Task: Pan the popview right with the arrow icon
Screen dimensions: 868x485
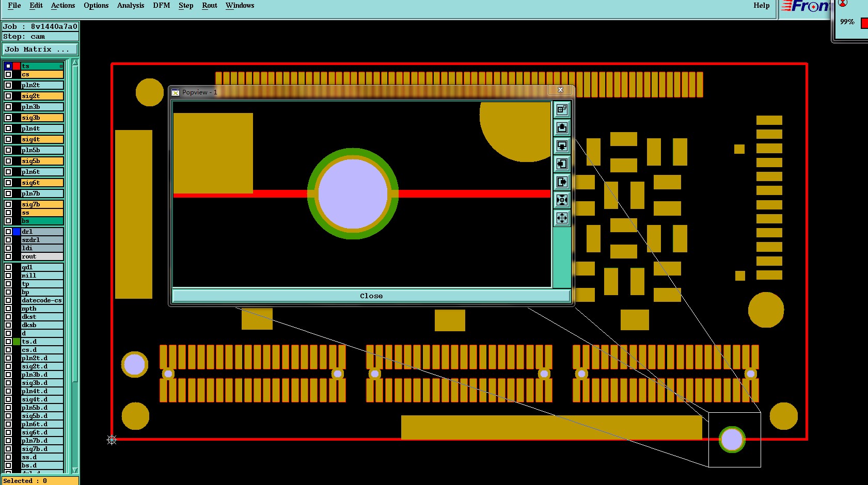Action: click(562, 182)
